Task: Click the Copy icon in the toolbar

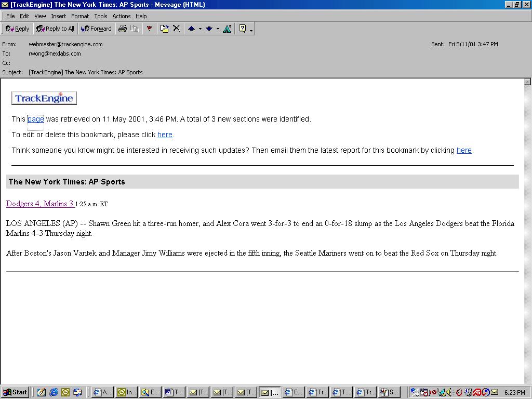Action: click(x=135, y=29)
